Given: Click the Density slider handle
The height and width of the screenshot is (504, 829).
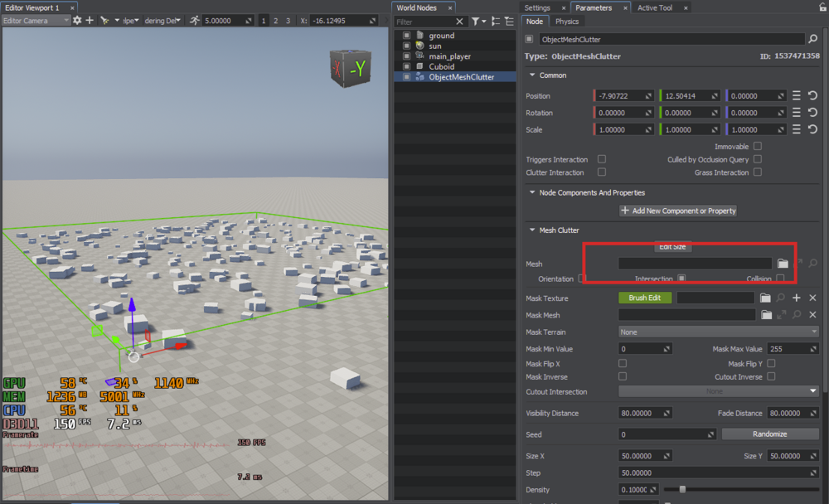Looking at the screenshot, I should coord(682,489).
